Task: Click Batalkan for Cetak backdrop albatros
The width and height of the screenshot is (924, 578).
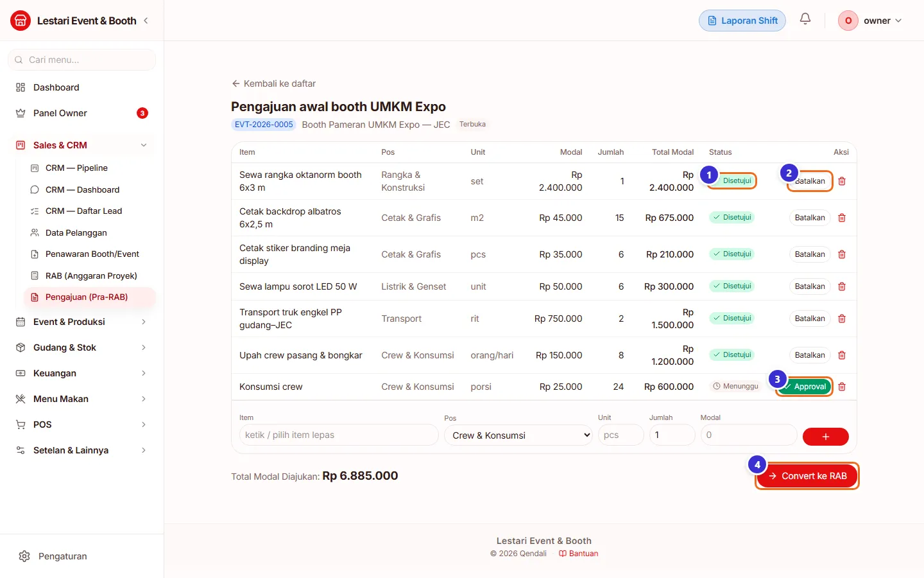Action: pos(810,218)
